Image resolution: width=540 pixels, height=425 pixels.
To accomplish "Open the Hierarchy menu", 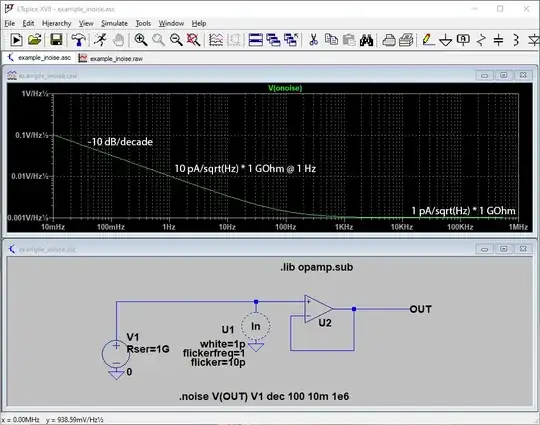I will click(x=56, y=23).
